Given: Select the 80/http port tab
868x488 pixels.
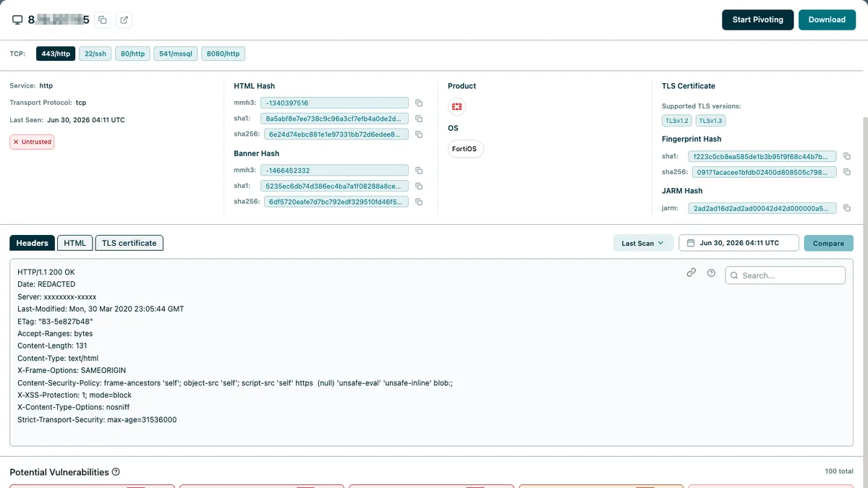Looking at the screenshot, I should coord(132,53).
